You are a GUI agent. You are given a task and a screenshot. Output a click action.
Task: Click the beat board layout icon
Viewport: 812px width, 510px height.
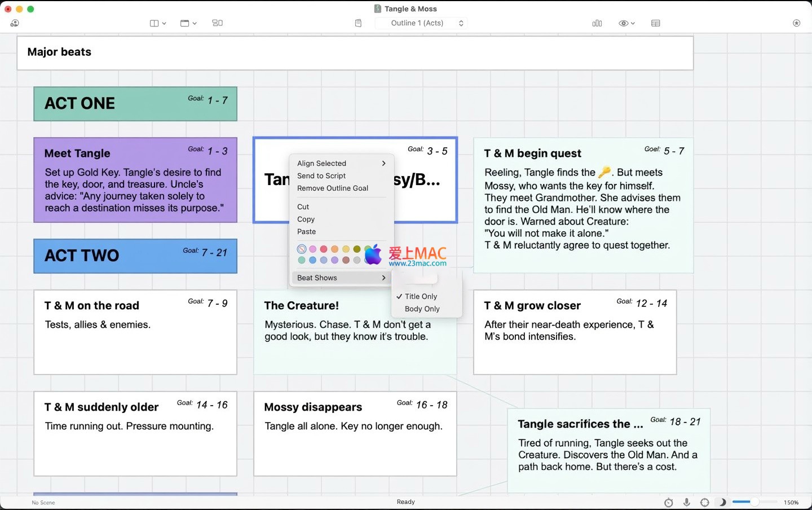(x=217, y=23)
